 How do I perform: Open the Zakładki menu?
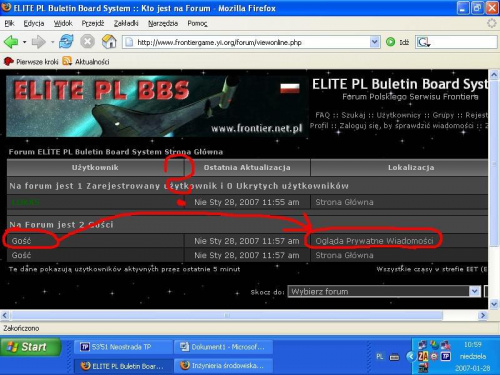(x=126, y=23)
